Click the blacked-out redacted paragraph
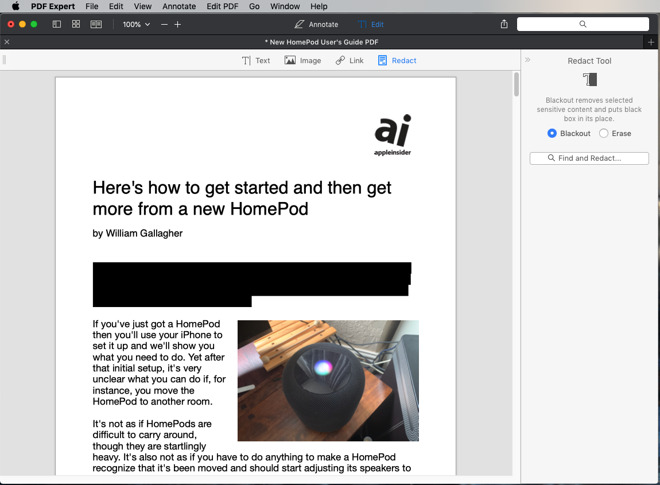This screenshot has height=485, width=660. coord(252,284)
